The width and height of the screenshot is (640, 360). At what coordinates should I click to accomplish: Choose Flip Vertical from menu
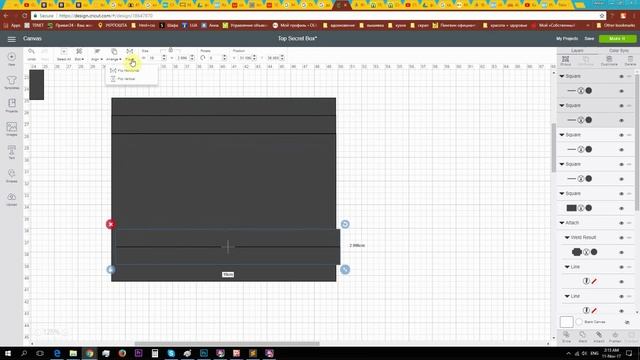(123, 79)
